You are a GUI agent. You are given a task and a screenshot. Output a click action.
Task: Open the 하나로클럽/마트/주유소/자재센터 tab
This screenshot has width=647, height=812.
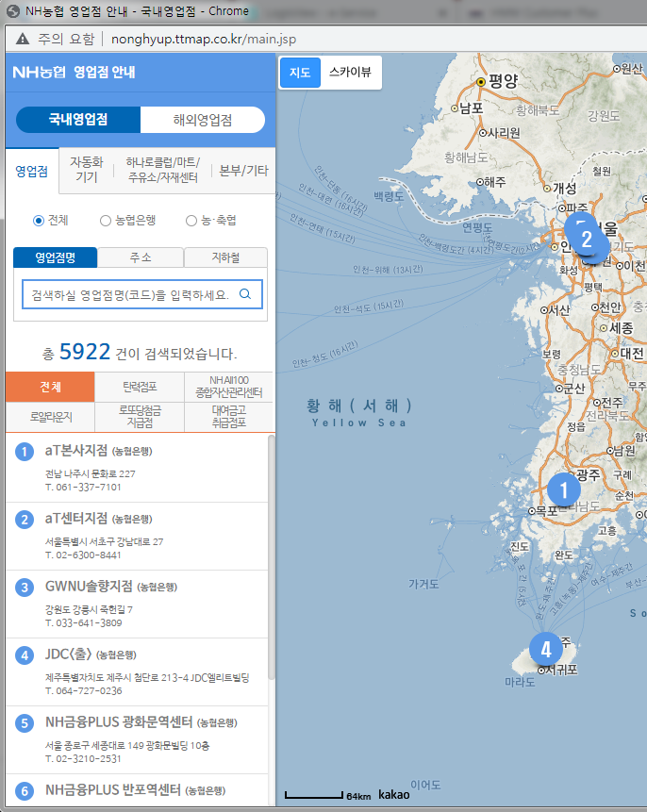pyautogui.click(x=162, y=170)
